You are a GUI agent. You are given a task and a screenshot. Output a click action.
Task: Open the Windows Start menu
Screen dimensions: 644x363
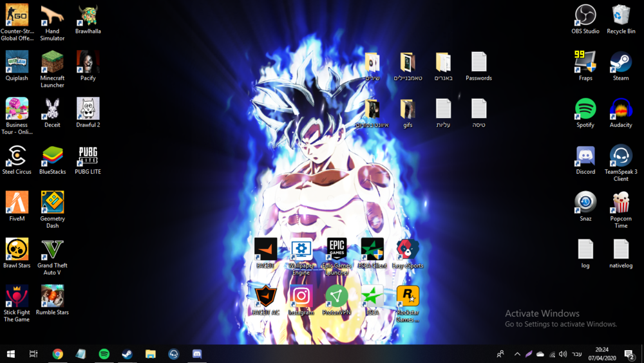pos(11,354)
